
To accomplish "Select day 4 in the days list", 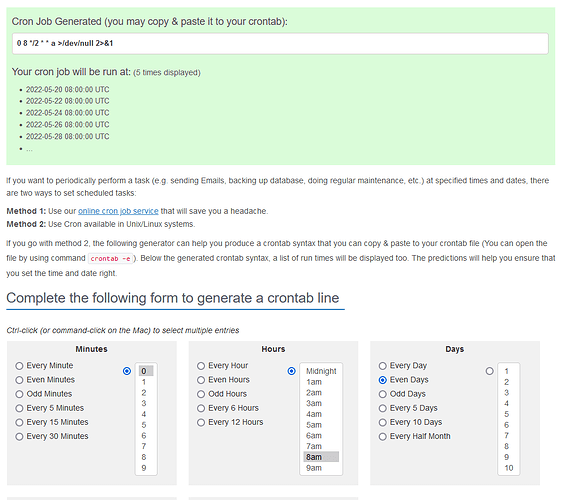I will [x=509, y=403].
